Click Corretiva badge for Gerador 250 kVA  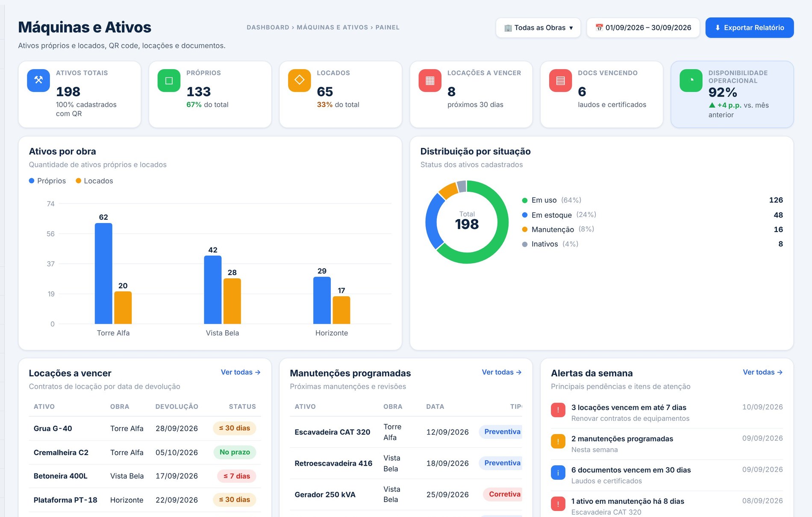pyautogui.click(x=503, y=494)
